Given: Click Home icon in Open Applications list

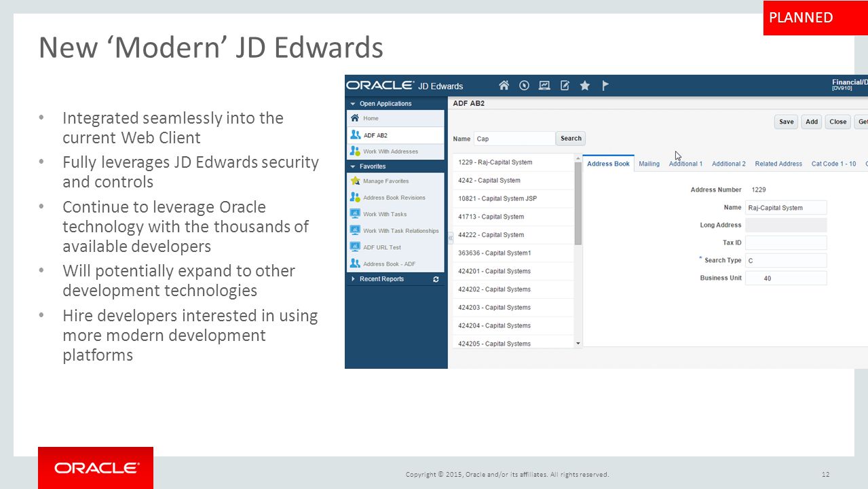Looking at the screenshot, I should coord(355,118).
